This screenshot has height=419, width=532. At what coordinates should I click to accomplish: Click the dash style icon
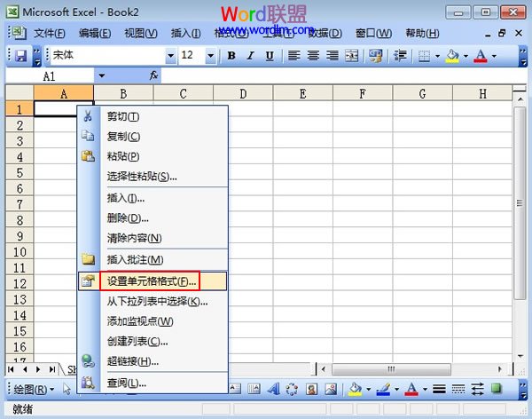(x=458, y=389)
